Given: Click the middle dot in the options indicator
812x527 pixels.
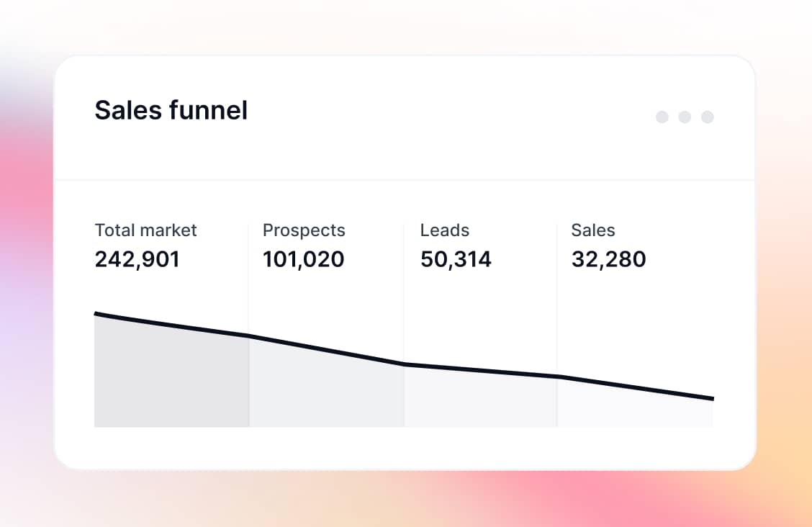Looking at the screenshot, I should tap(685, 117).
